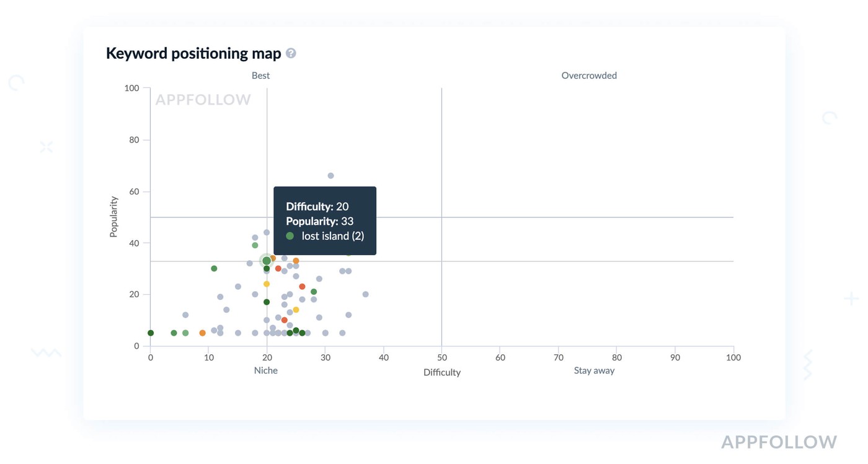Click the green legend dot in the tooltip
This screenshot has height=464, width=868.
pos(290,236)
